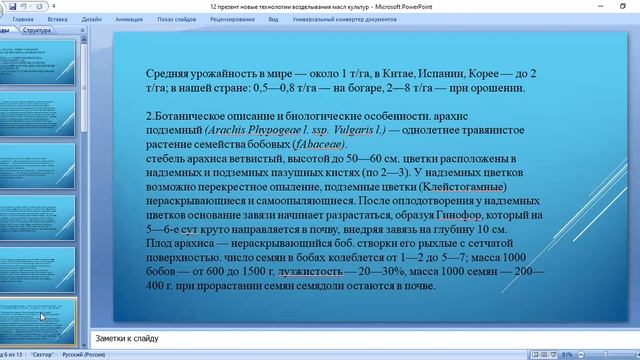Save the presentation with the floppy disk icon
Image resolution: width=640 pixels, height=360 pixels.
(12, 7)
